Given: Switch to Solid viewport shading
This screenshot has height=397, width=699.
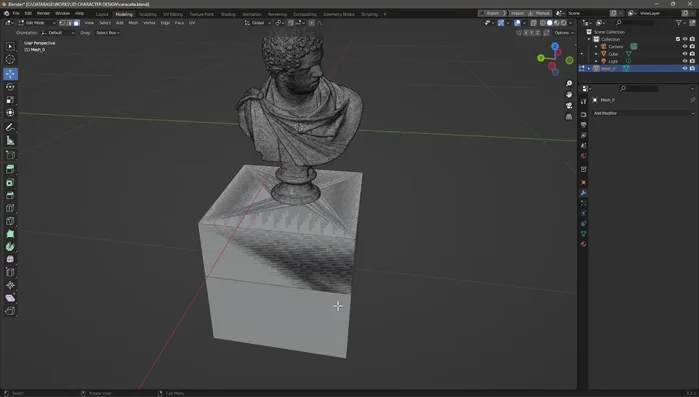Looking at the screenshot, I should click(x=550, y=23).
